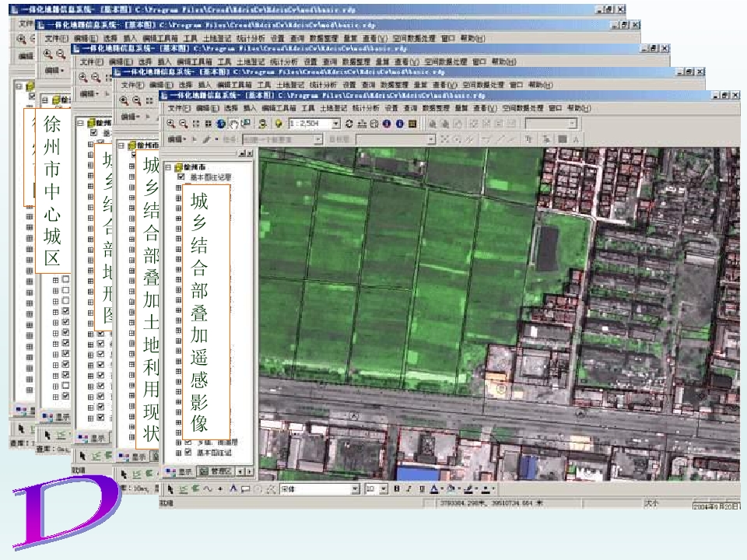The height and width of the screenshot is (560, 747).
Task: Select the callout box tool in drawing toolbar
Action: 245,489
